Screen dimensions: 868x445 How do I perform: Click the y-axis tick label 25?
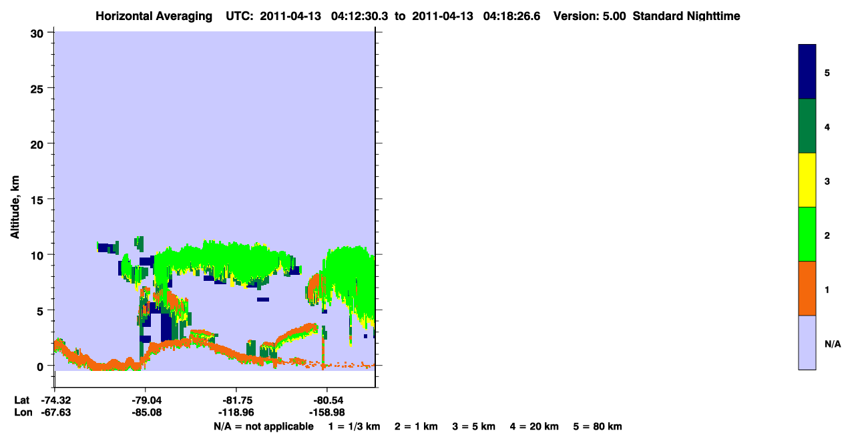pos(39,88)
